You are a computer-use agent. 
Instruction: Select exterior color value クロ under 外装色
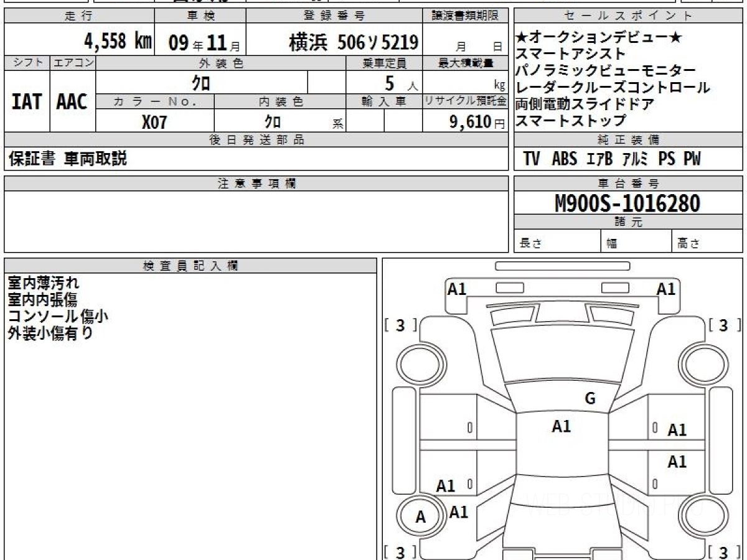tap(200, 82)
